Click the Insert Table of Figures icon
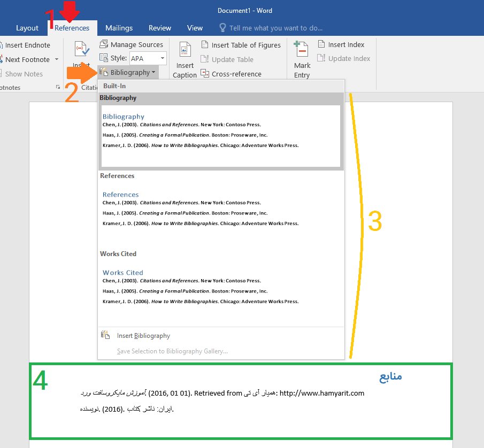This screenshot has width=484, height=448. click(x=205, y=44)
